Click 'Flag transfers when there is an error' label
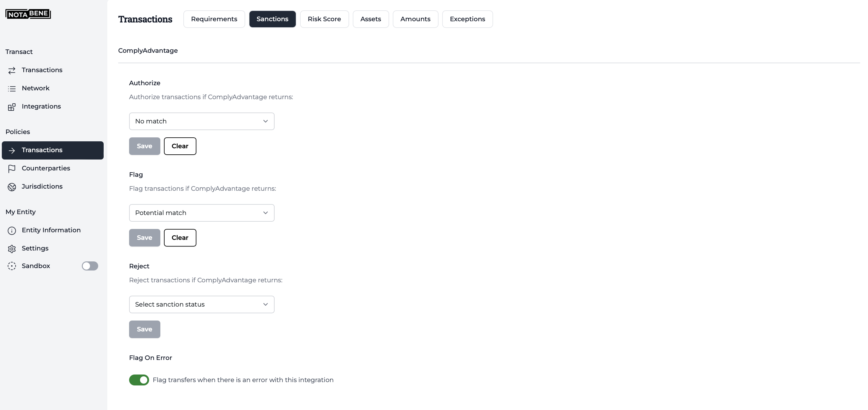The image size is (868, 410). pyautogui.click(x=243, y=380)
